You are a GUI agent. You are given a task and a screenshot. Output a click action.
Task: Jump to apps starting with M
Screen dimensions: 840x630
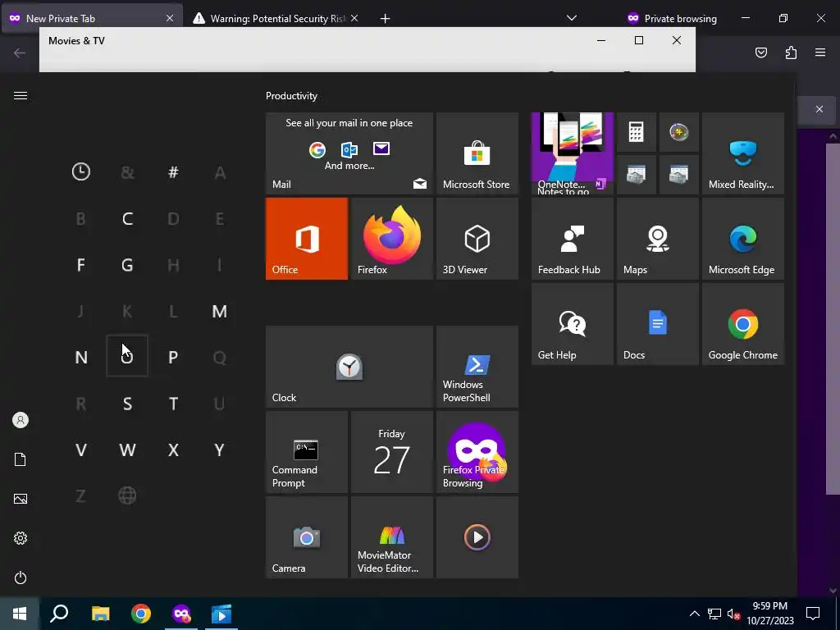220,311
